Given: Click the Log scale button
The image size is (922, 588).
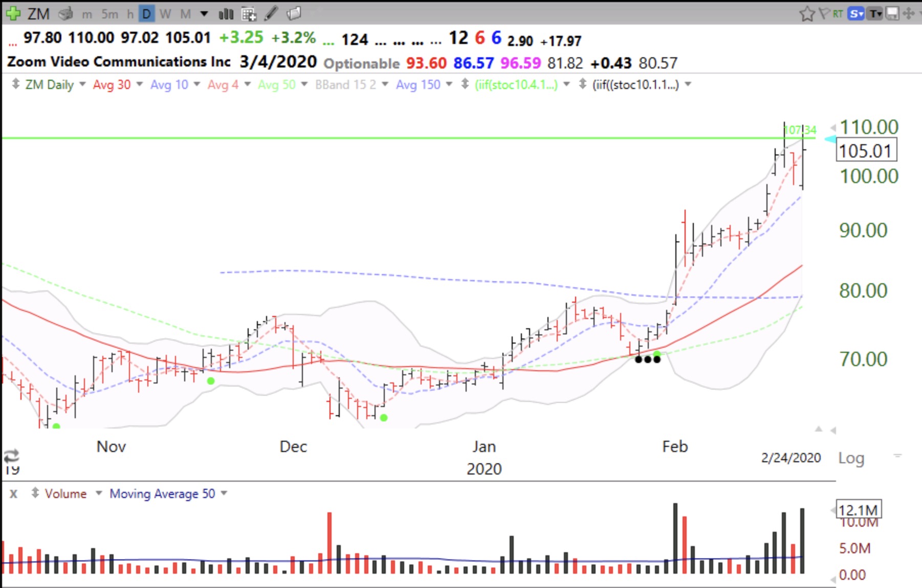Looking at the screenshot, I should 851,458.
